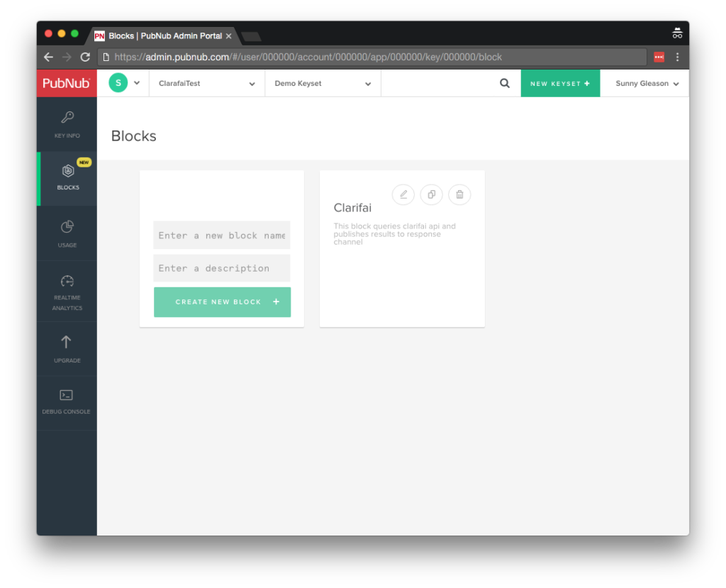Expand the Demo Keyset selector

[323, 83]
